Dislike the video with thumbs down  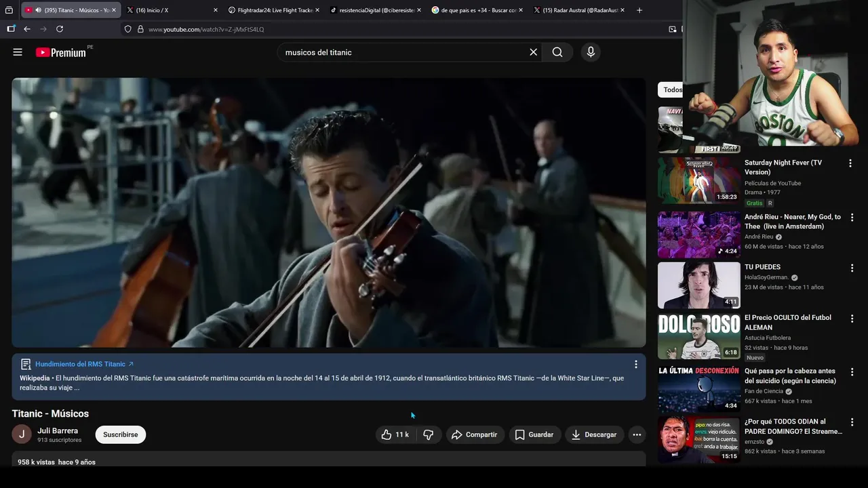(x=429, y=434)
